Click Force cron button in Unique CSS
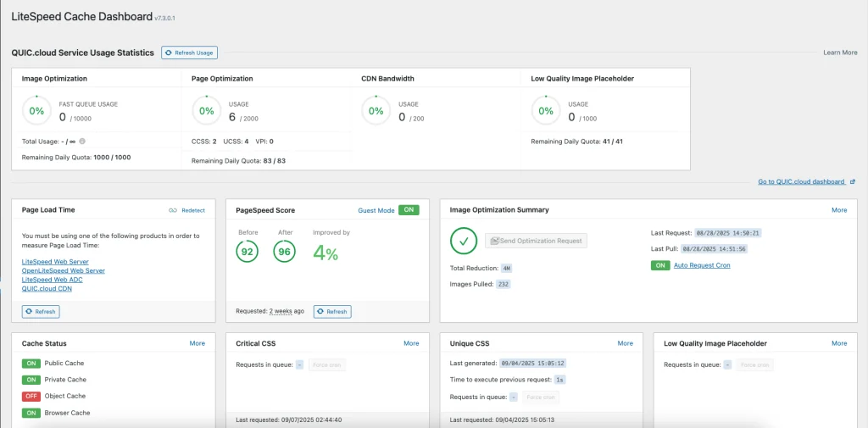This screenshot has width=868, height=428. coord(541,397)
